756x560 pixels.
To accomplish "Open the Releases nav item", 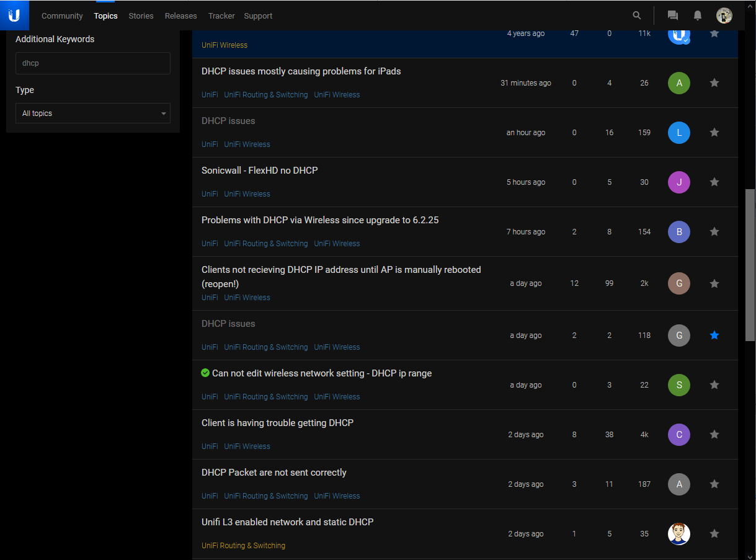I will 181,16.
